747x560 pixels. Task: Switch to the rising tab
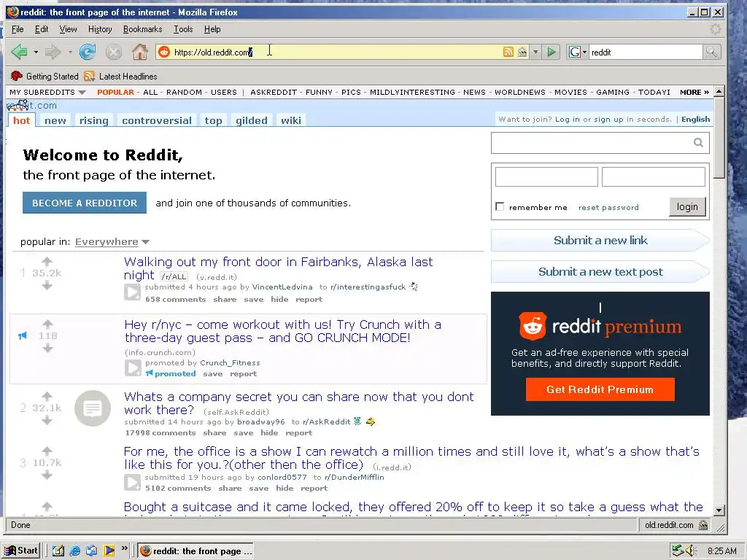point(94,120)
